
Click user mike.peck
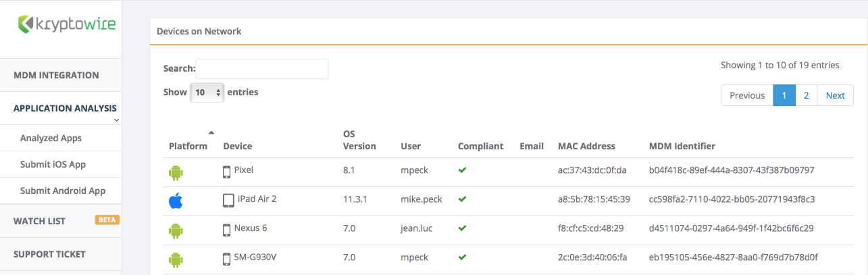pyautogui.click(x=420, y=199)
